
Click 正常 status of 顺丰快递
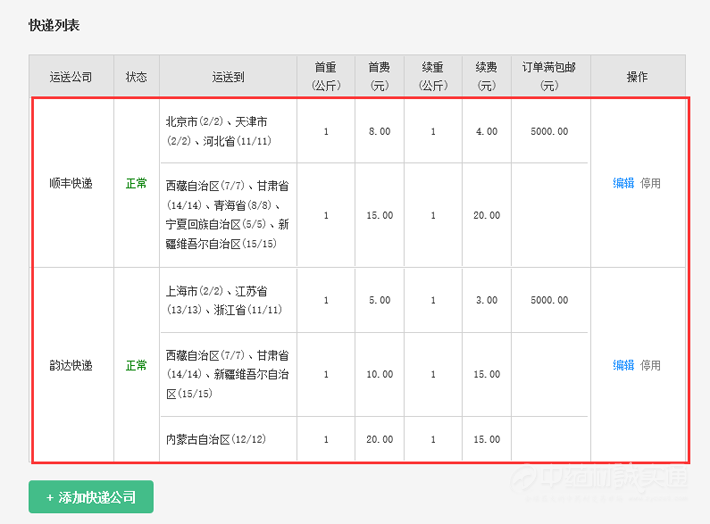136,183
